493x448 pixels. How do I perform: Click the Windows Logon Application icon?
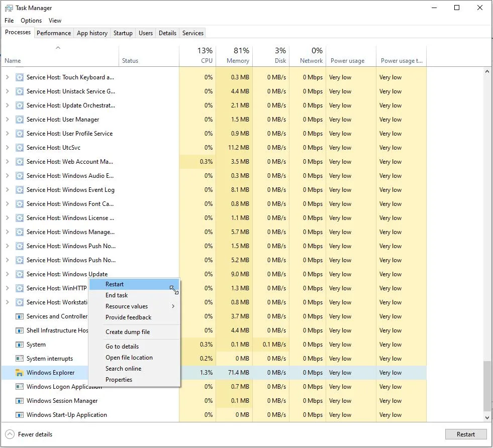20,387
